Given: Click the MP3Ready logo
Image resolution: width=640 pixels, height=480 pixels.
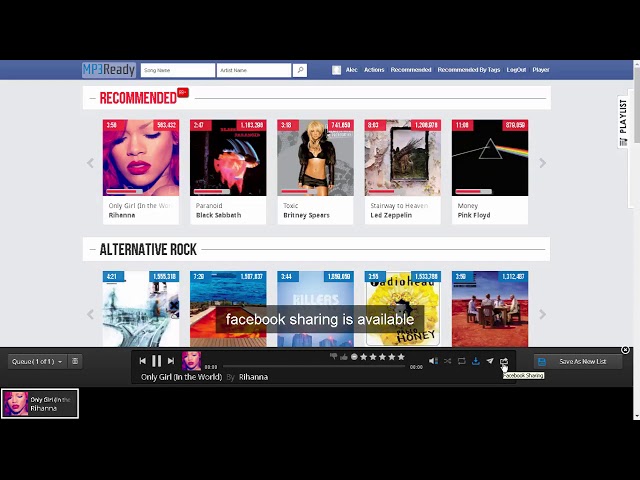Looking at the screenshot, I should (109, 70).
